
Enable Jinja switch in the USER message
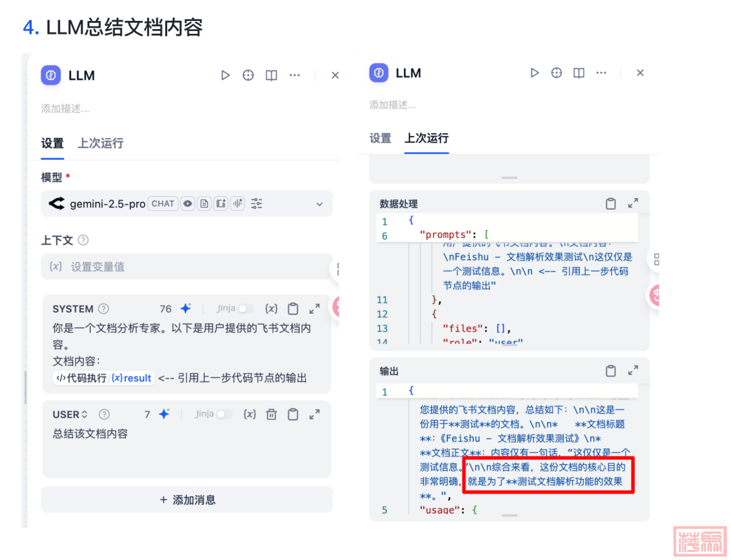click(223, 415)
